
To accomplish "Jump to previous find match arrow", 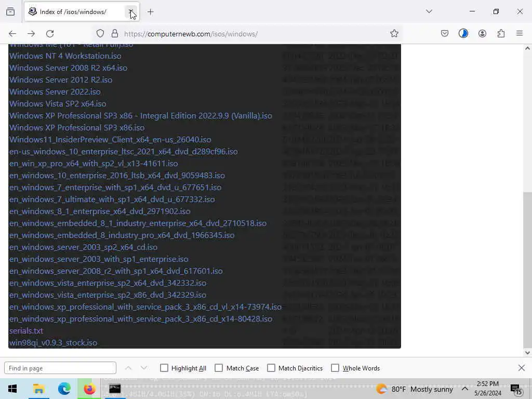I will tap(128, 368).
